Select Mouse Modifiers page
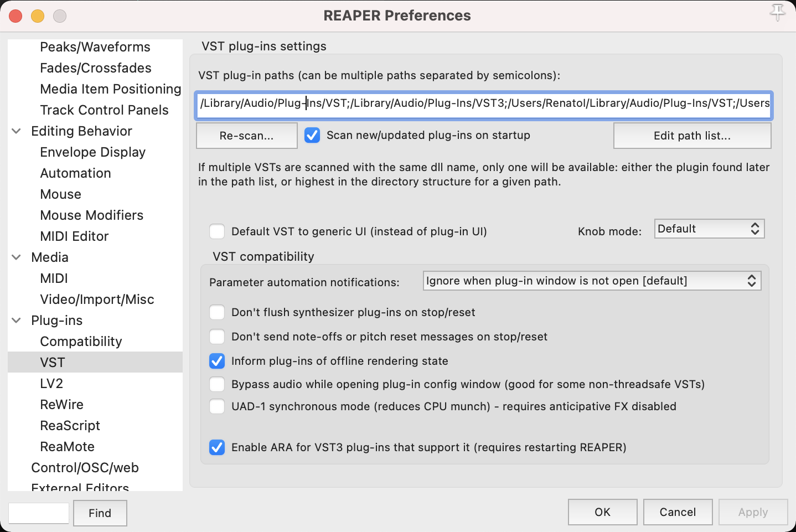The height and width of the screenshot is (532, 796). [x=92, y=215]
